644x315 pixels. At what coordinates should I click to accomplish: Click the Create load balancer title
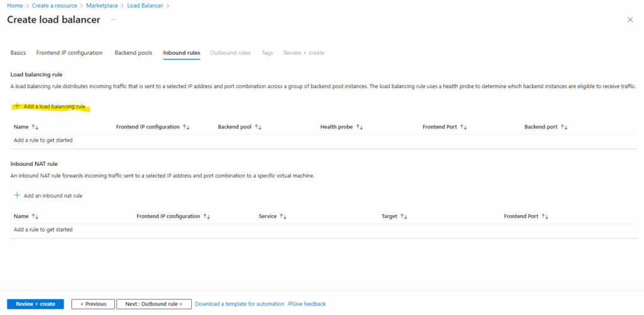click(54, 19)
